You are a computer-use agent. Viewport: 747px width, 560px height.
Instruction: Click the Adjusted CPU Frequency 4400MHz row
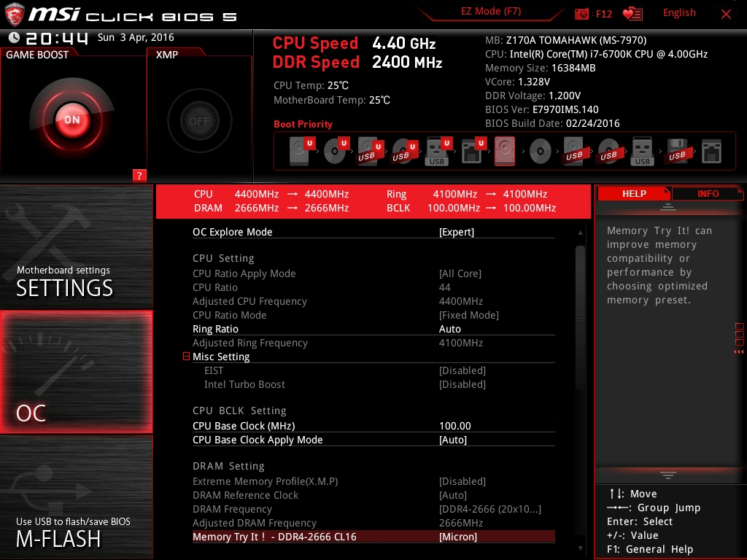[373, 301]
